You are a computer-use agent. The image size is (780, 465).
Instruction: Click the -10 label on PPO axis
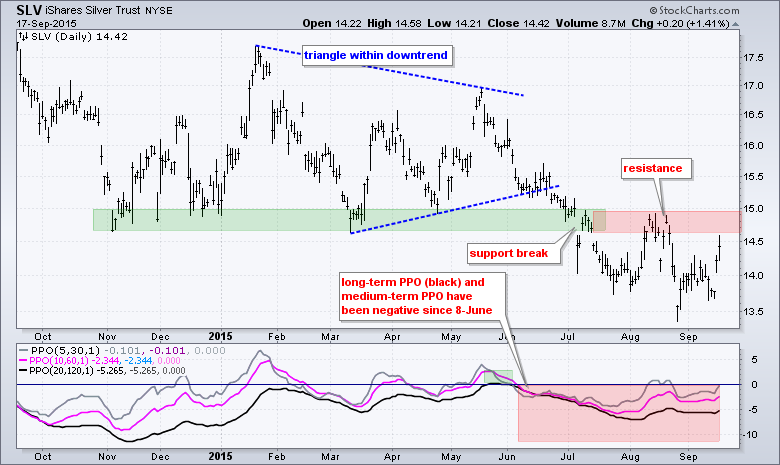coord(750,435)
